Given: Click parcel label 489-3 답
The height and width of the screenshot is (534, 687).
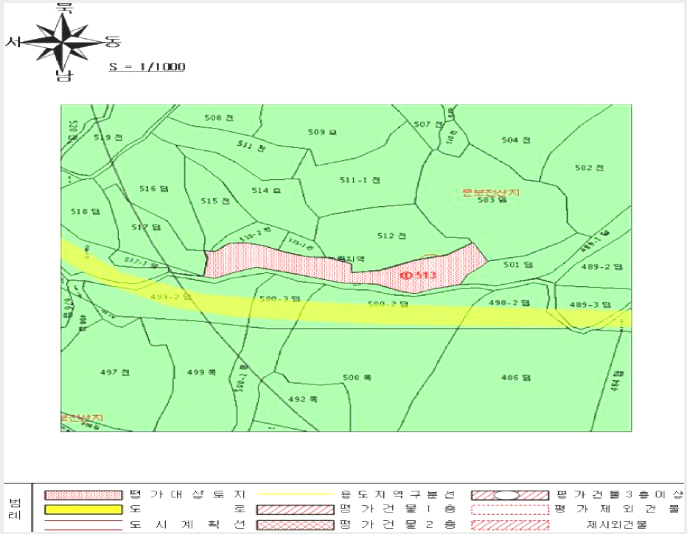Looking at the screenshot, I should (x=590, y=304).
